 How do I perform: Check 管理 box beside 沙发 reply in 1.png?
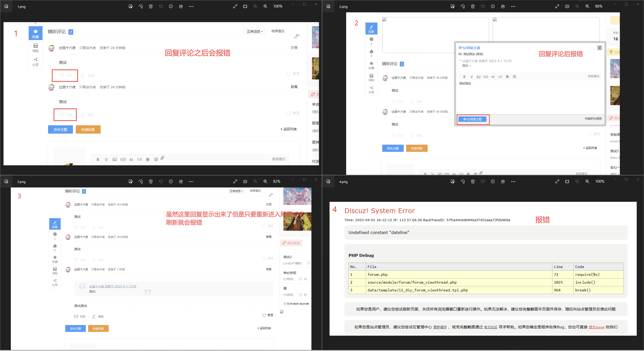pyautogui.click(x=289, y=74)
